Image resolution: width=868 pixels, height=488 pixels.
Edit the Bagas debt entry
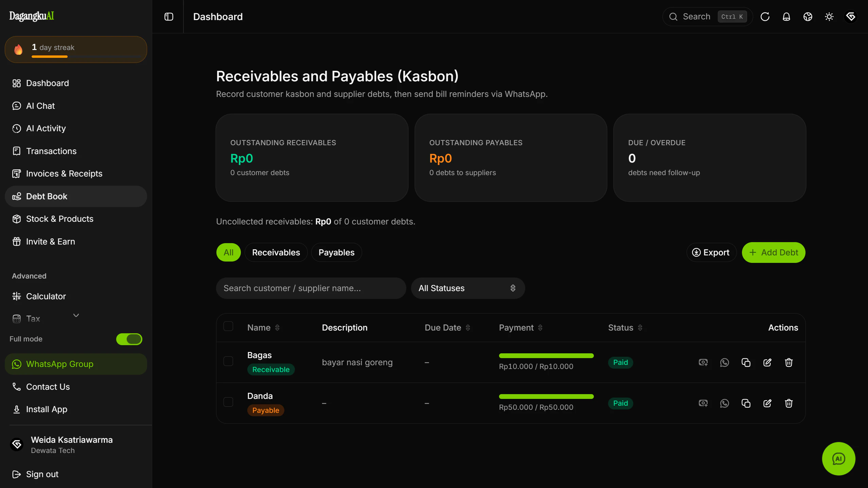(x=767, y=362)
